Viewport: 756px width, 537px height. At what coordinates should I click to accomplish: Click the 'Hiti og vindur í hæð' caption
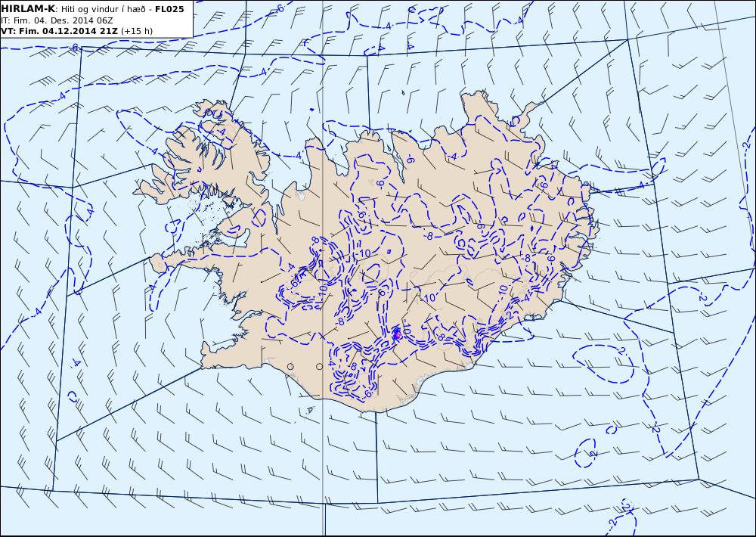[103, 9]
